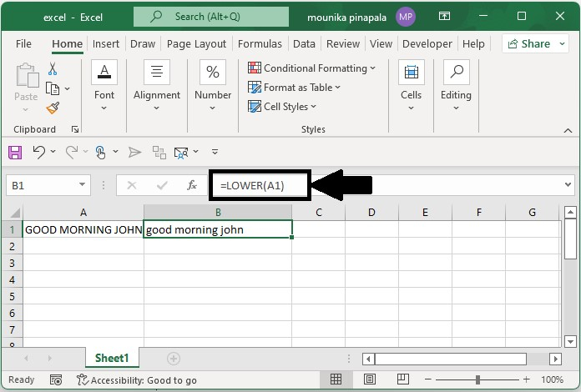Click the Select All corner triangle

coord(15,213)
